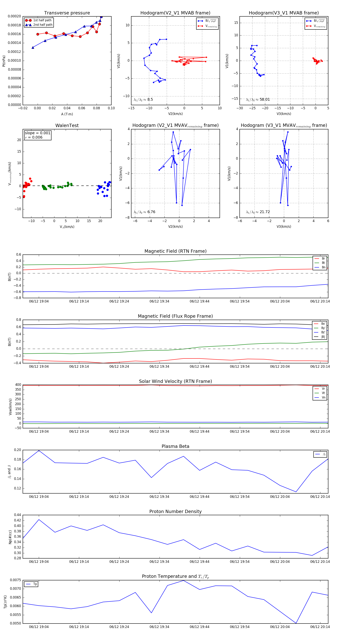
Task: Click the 'Transverse pressure' plot title
Action: click(67, 13)
